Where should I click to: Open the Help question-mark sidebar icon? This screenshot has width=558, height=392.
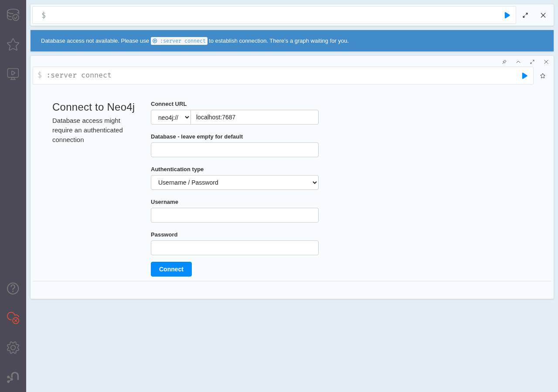(x=13, y=288)
